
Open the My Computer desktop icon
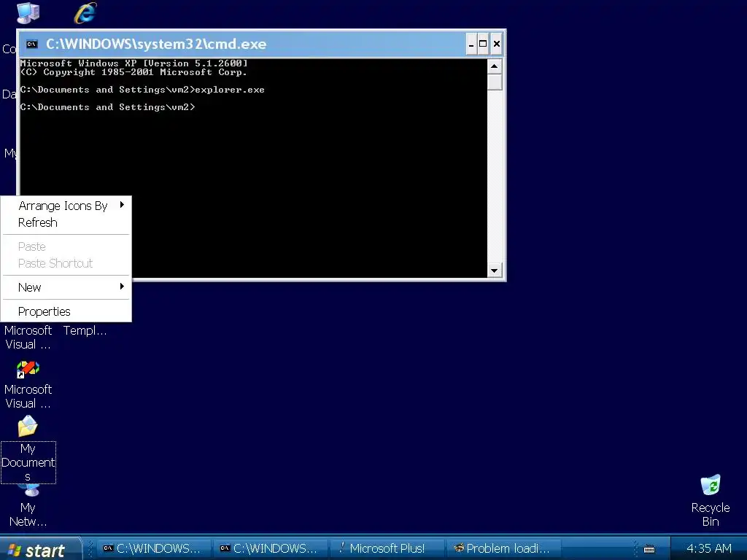(28, 12)
